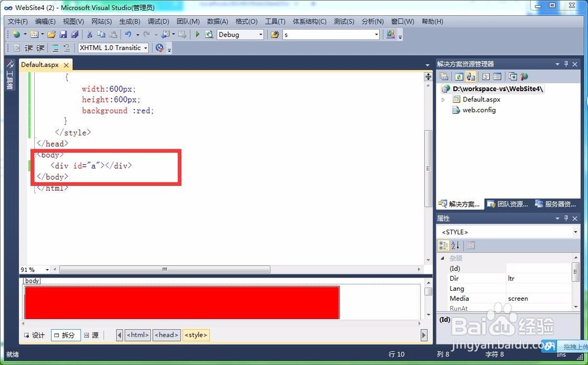Image resolution: width=588 pixels, height=365 pixels.
Task: Open Solution Explorer window position dropdown arrow
Action: pyautogui.click(x=557, y=64)
